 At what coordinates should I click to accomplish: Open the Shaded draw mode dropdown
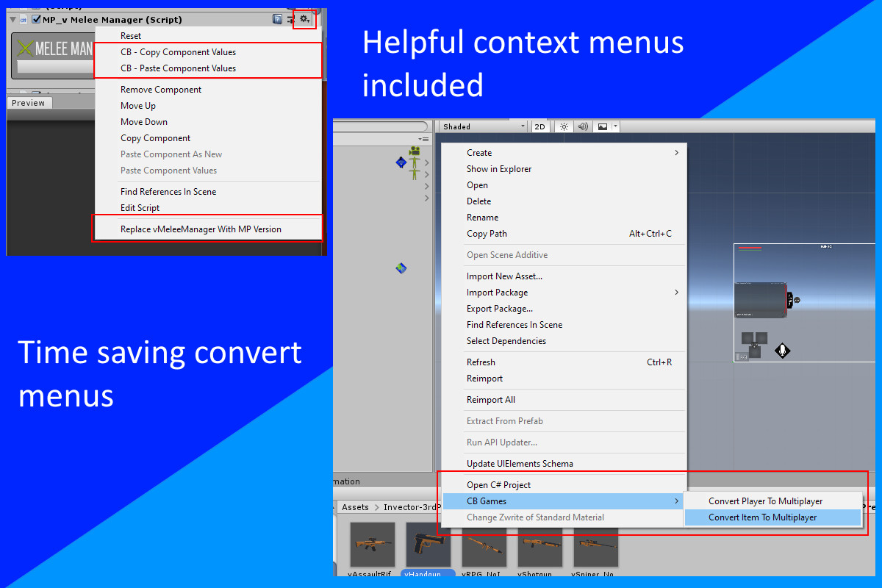(484, 126)
